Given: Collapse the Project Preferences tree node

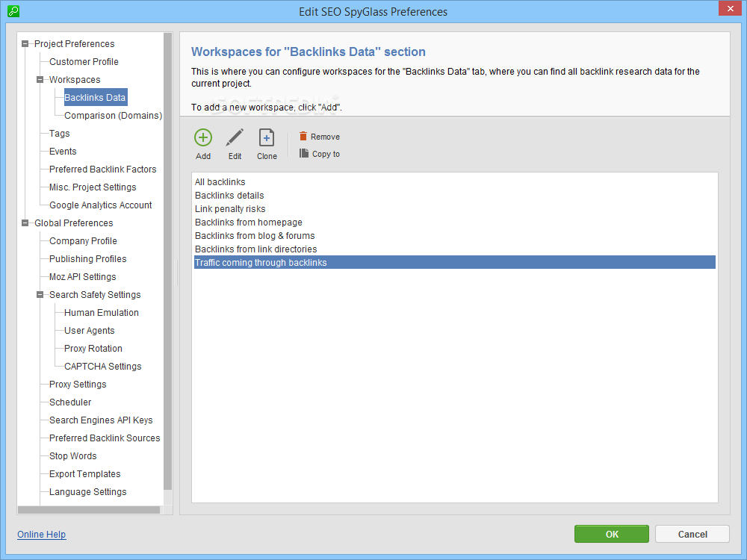Looking at the screenshot, I should pyautogui.click(x=25, y=44).
